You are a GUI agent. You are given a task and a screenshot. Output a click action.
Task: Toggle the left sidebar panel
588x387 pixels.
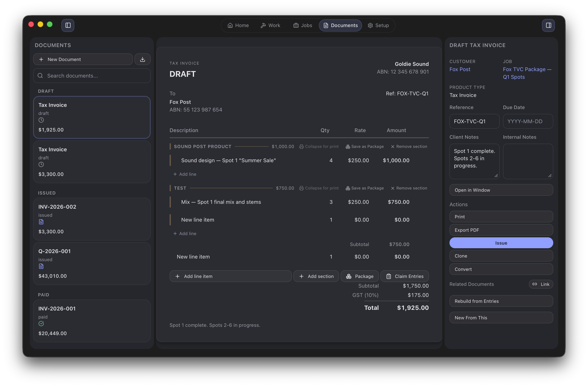point(68,25)
